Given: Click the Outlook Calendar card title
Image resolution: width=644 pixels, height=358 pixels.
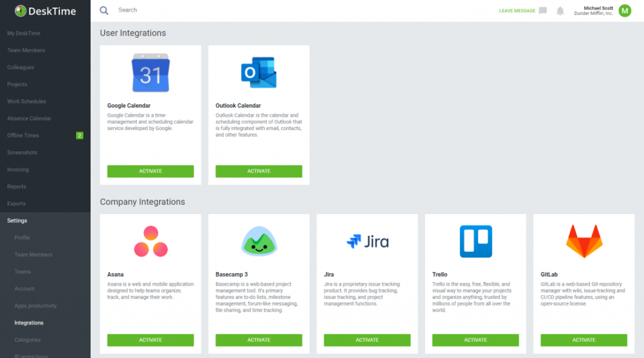Looking at the screenshot, I should tap(238, 106).
